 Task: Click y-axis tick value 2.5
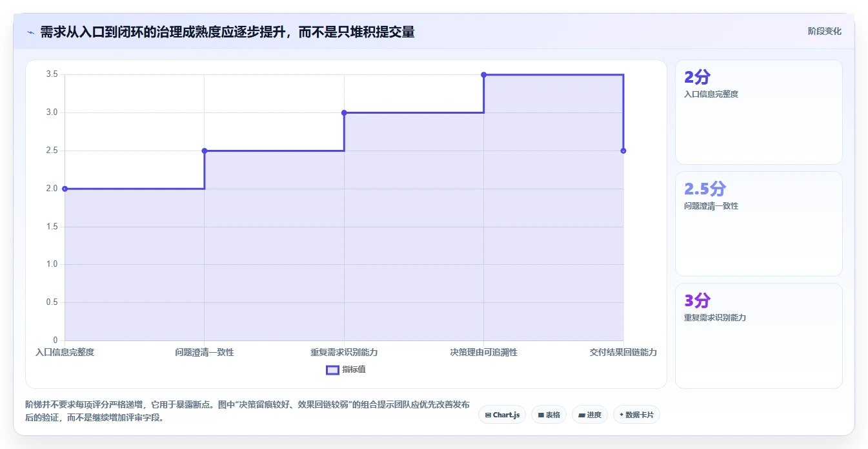[x=52, y=151]
